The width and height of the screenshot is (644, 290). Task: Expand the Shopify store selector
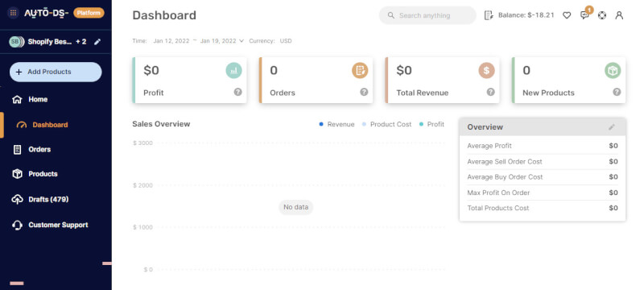(47, 42)
